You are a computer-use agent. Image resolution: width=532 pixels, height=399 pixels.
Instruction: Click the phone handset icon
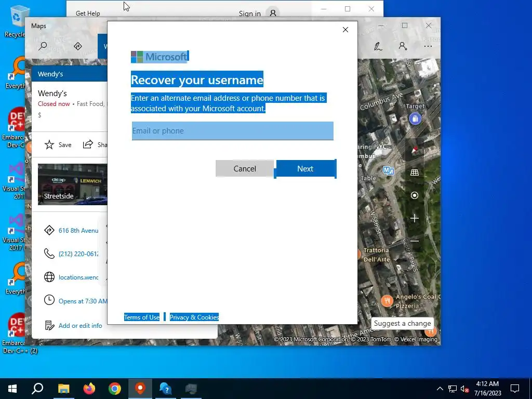click(x=49, y=254)
